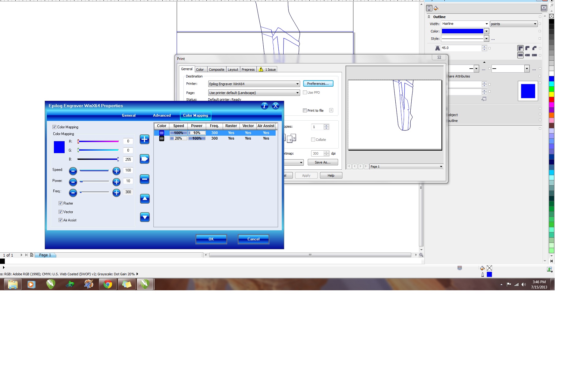This screenshot has height=369, width=588.
Task: Click the Move color up arrow icon
Action: pyautogui.click(x=145, y=198)
